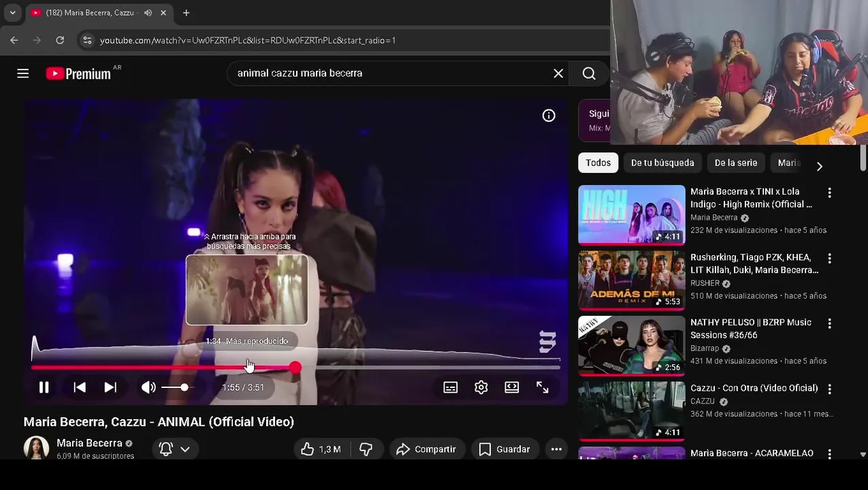Open Además de Mí Remix thumbnail
Viewport: 868px width, 490px height.
pos(632,280)
